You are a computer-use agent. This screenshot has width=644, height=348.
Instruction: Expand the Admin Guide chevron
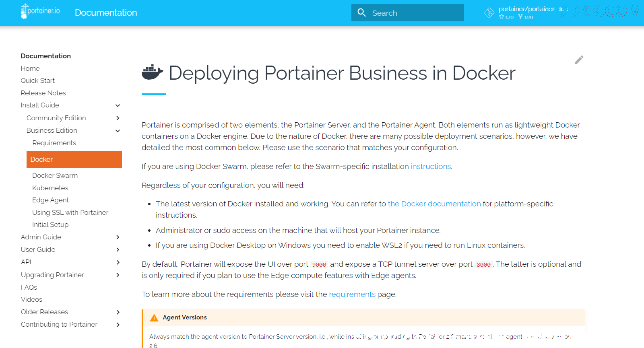click(x=118, y=237)
